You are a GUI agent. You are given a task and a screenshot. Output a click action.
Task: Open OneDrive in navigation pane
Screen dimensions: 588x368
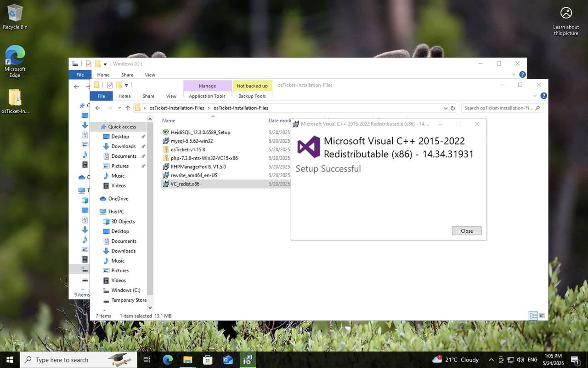[x=118, y=199]
